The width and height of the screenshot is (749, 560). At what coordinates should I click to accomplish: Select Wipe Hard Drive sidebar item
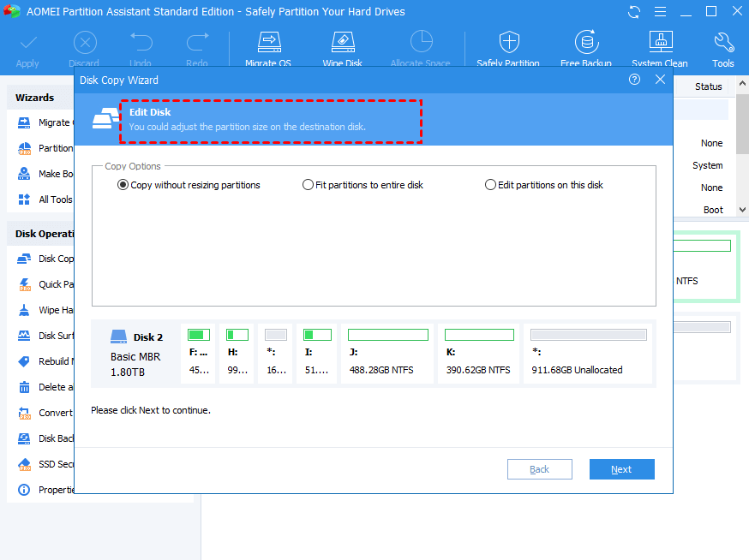pos(46,310)
